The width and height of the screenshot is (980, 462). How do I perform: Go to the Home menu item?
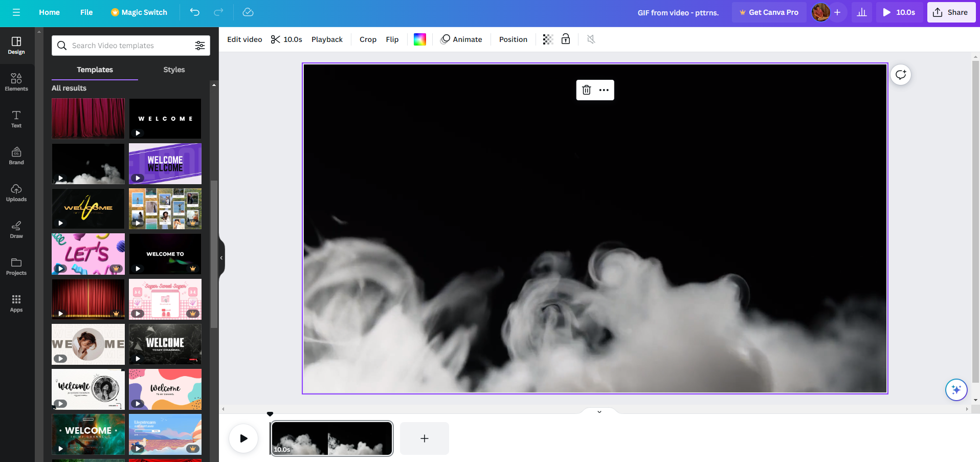pos(49,12)
